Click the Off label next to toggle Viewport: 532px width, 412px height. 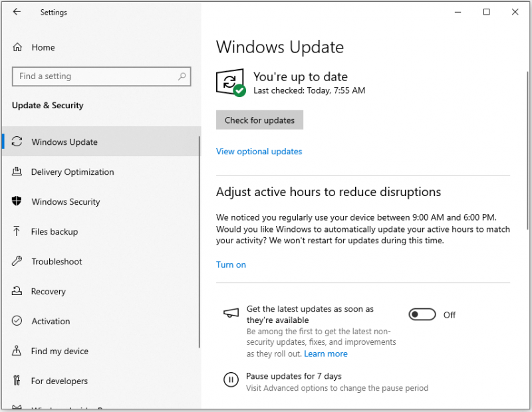coord(450,315)
